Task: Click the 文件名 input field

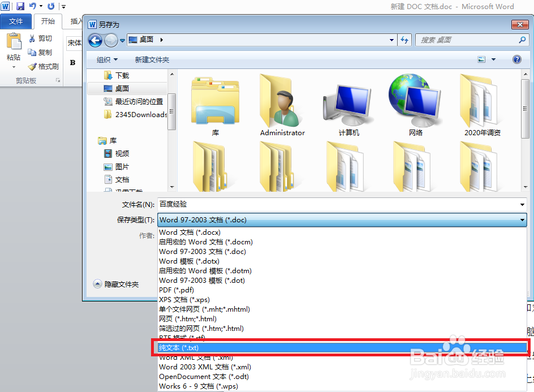Action: [x=338, y=204]
